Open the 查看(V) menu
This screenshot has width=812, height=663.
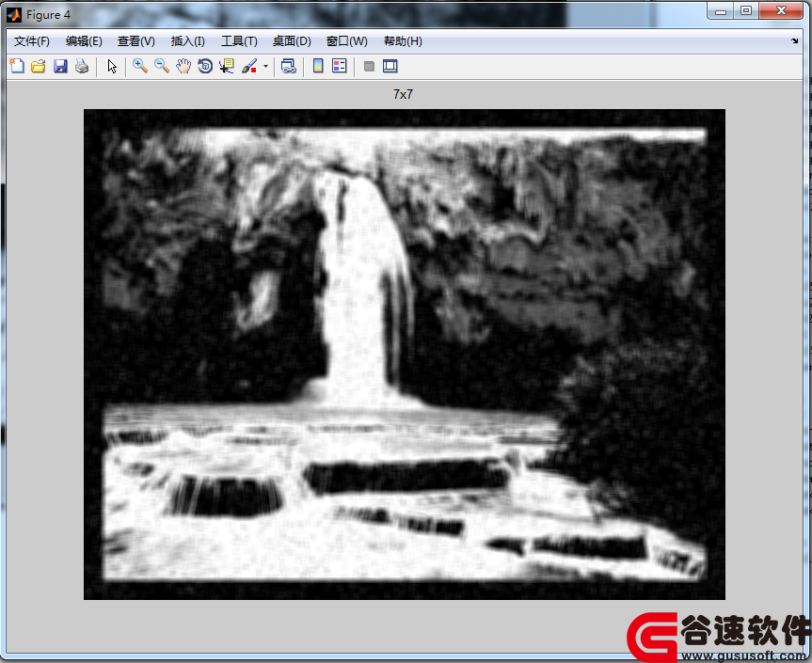point(136,41)
